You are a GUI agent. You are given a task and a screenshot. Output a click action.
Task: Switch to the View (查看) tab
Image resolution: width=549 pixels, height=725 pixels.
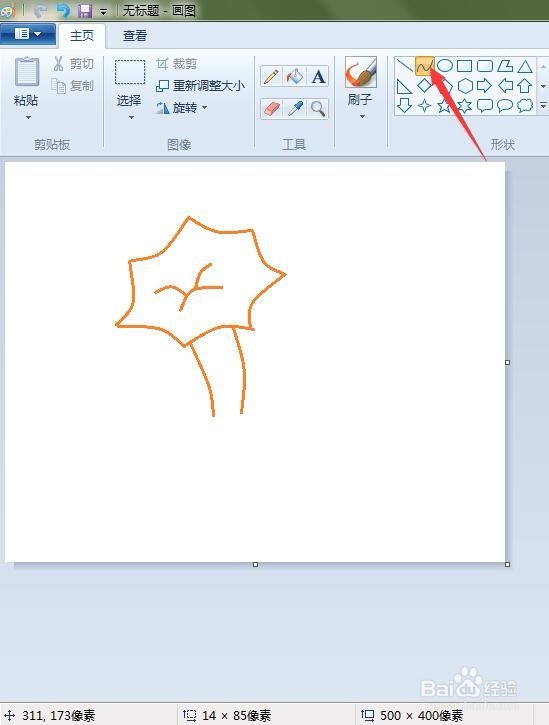coord(135,36)
